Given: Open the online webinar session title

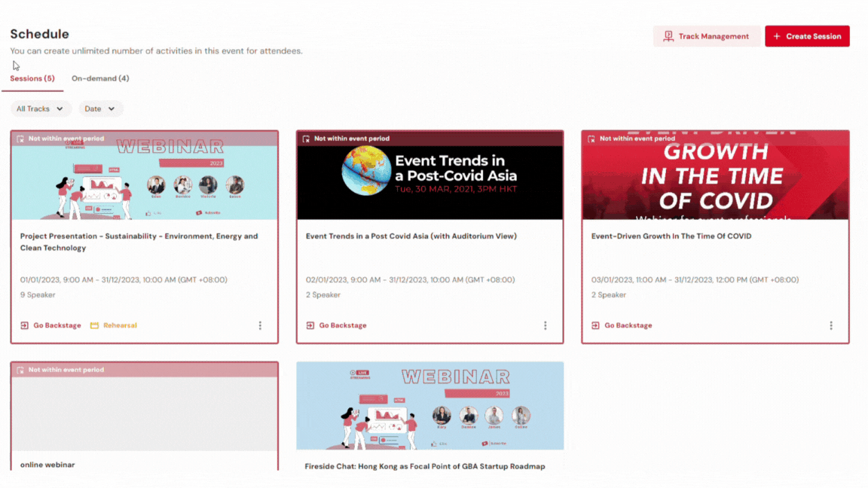Looking at the screenshot, I should point(47,465).
